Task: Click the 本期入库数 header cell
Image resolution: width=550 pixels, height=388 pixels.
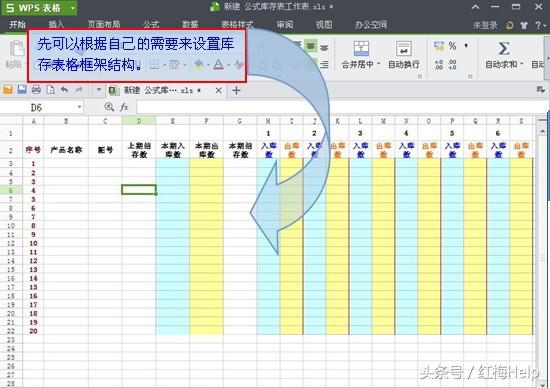Action: (173, 150)
